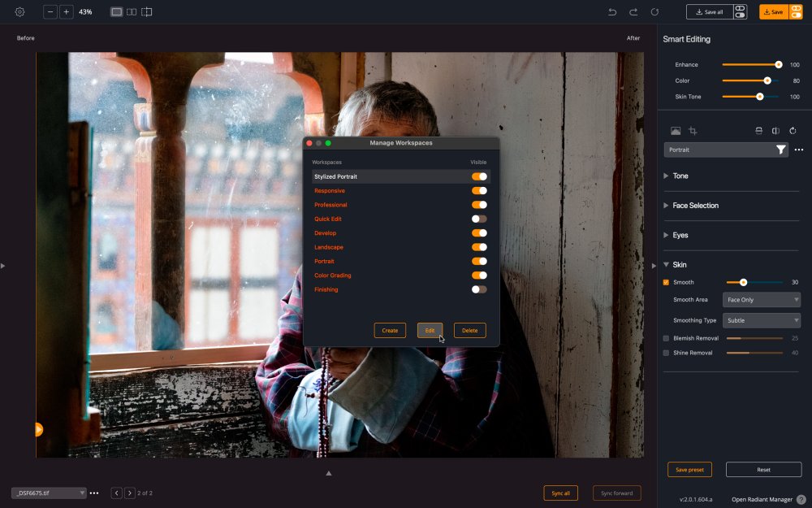This screenshot has height=508, width=812.
Task: Redo the last edit
Action: (x=633, y=11)
